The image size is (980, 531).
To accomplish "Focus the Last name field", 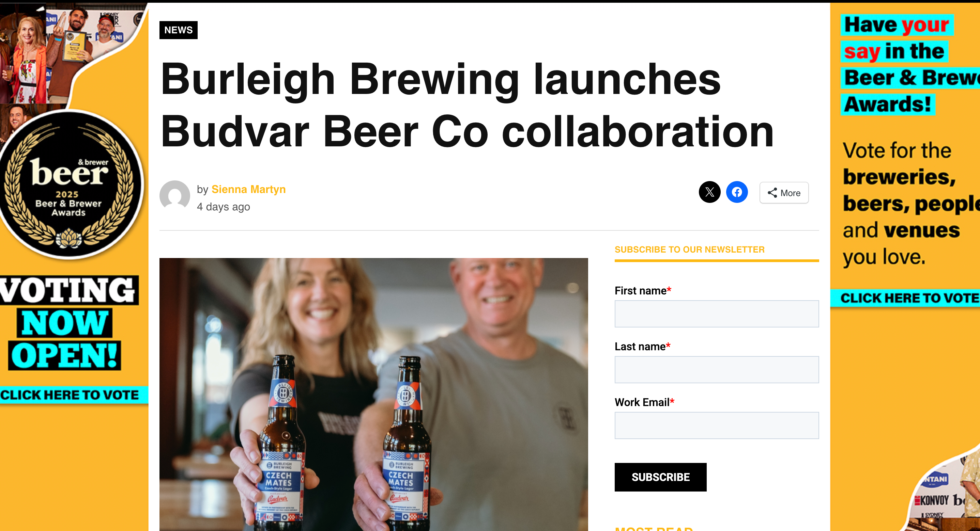I will (717, 369).
